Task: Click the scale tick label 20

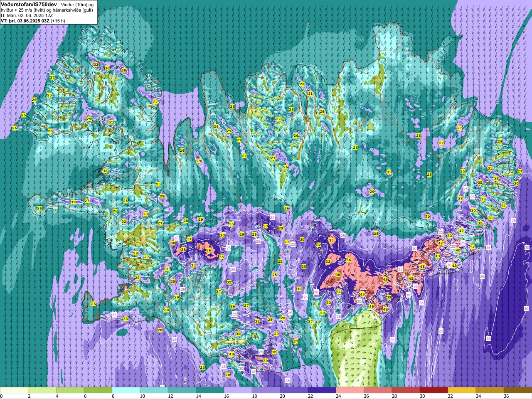Action: point(282,396)
